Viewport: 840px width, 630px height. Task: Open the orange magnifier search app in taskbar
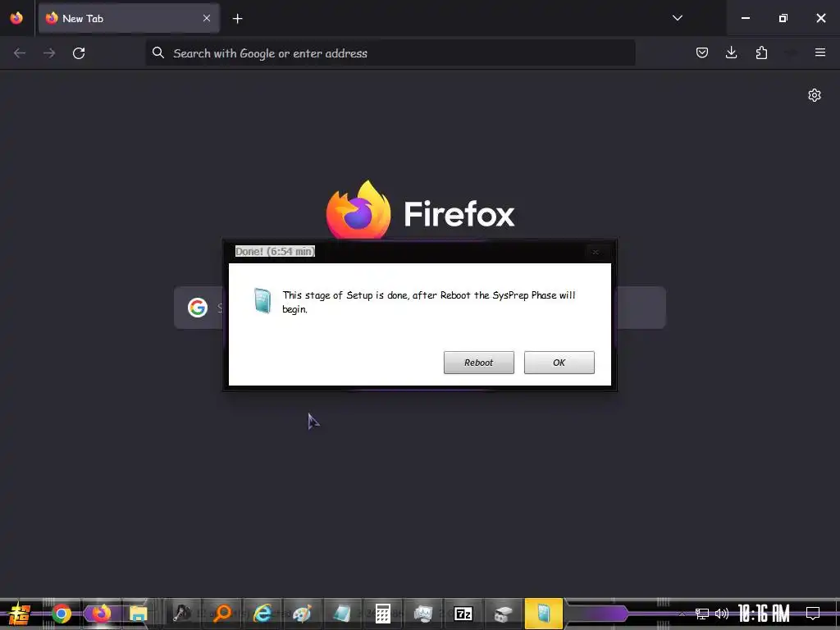(x=221, y=614)
